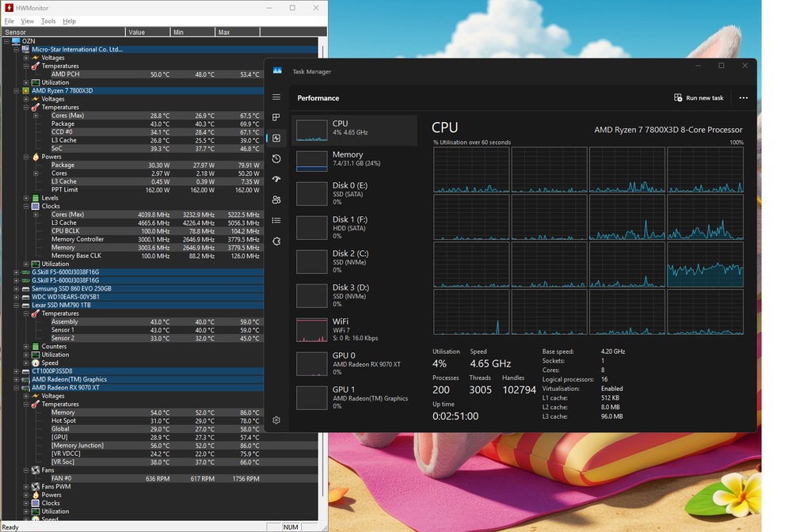Click the Micro-Star motherboard icon
This screenshot has height=532, width=792.
(26, 49)
